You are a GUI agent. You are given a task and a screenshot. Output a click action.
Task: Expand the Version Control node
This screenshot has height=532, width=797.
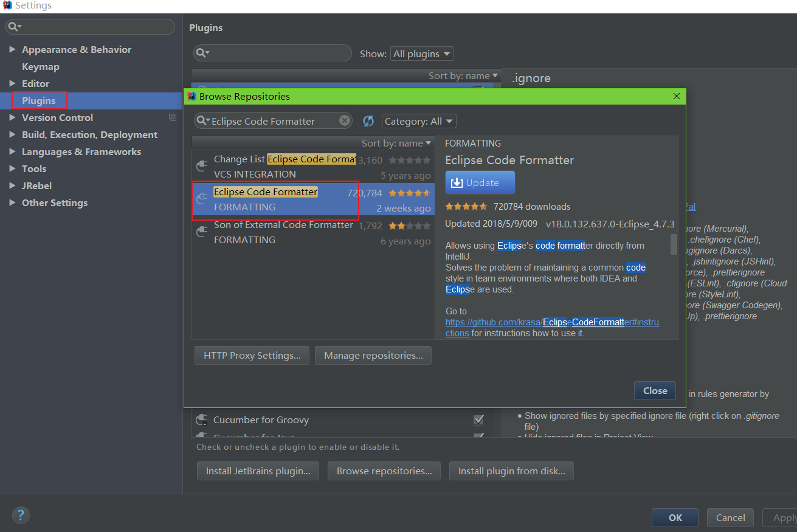coord(12,117)
